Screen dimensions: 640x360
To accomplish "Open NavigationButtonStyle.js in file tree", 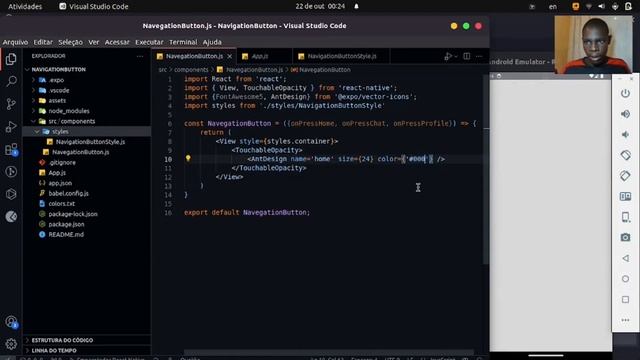I will (90, 142).
